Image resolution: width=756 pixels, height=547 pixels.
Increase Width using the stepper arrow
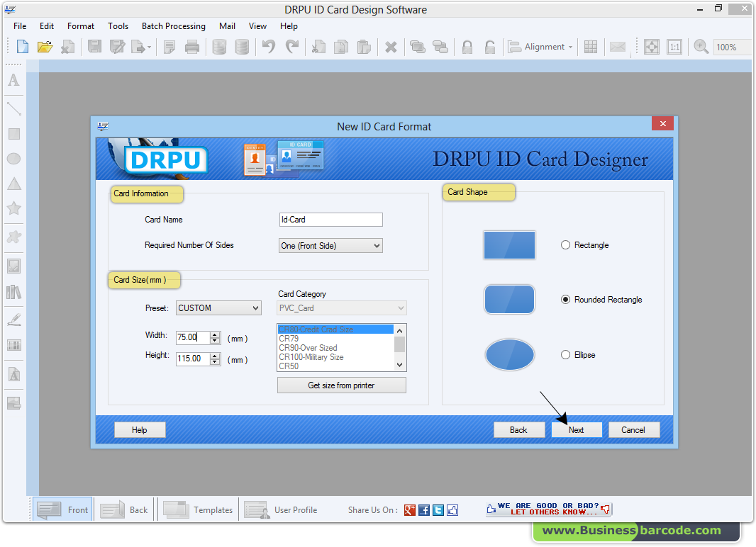[216, 334]
